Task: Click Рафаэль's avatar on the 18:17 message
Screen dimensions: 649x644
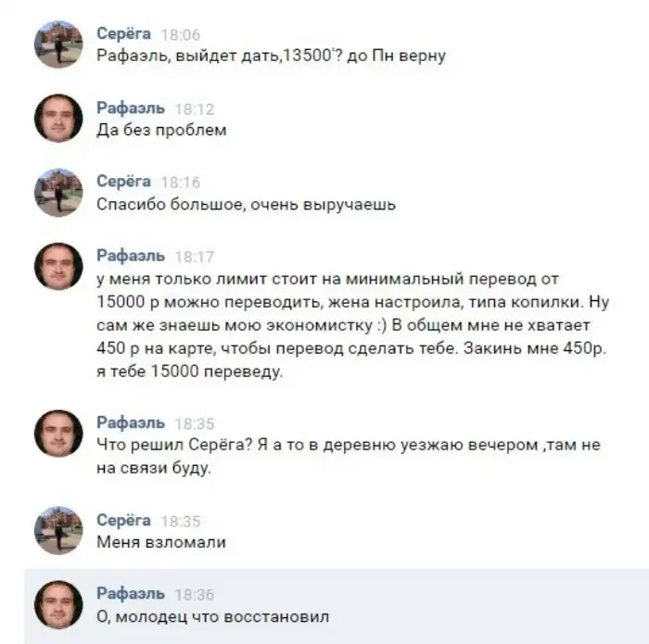Action: coord(58,266)
